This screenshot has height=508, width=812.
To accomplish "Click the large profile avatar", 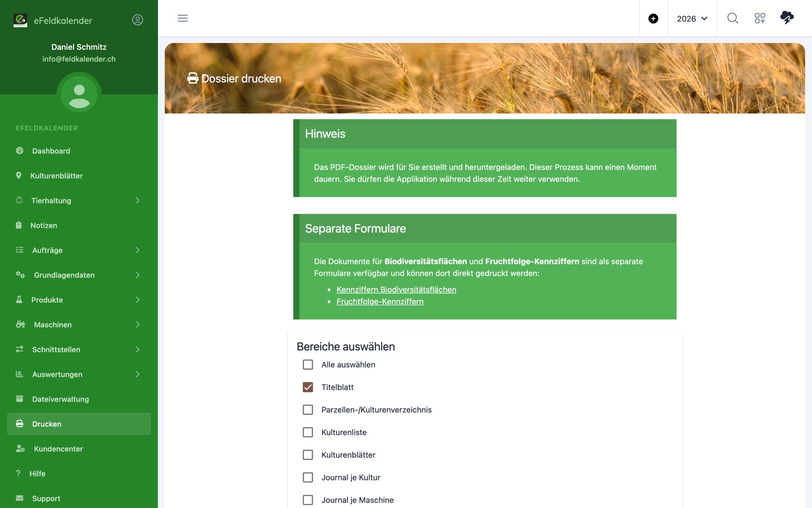I will 79,94.
